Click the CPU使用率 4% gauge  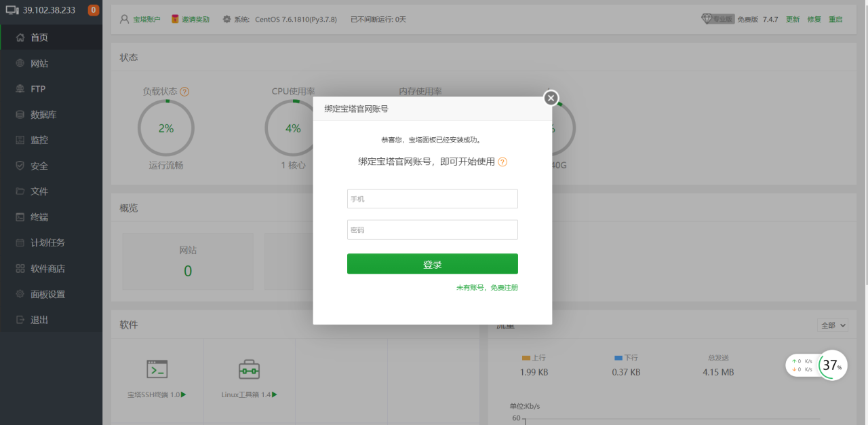(293, 128)
